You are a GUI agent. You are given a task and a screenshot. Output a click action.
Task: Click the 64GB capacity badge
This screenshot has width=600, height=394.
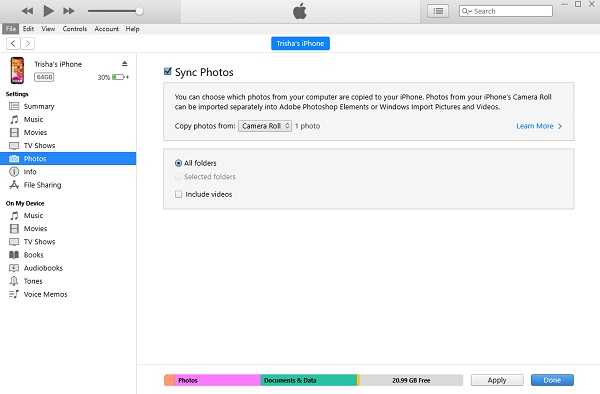(x=44, y=77)
